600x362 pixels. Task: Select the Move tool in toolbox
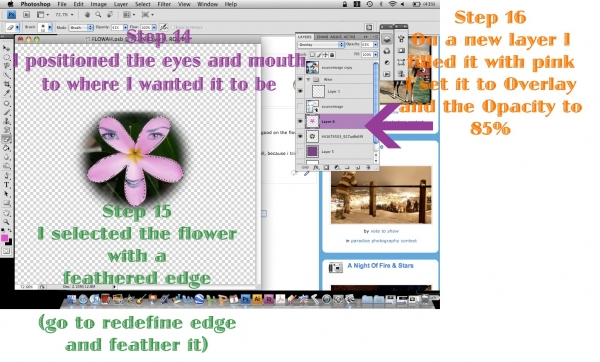click(6, 48)
